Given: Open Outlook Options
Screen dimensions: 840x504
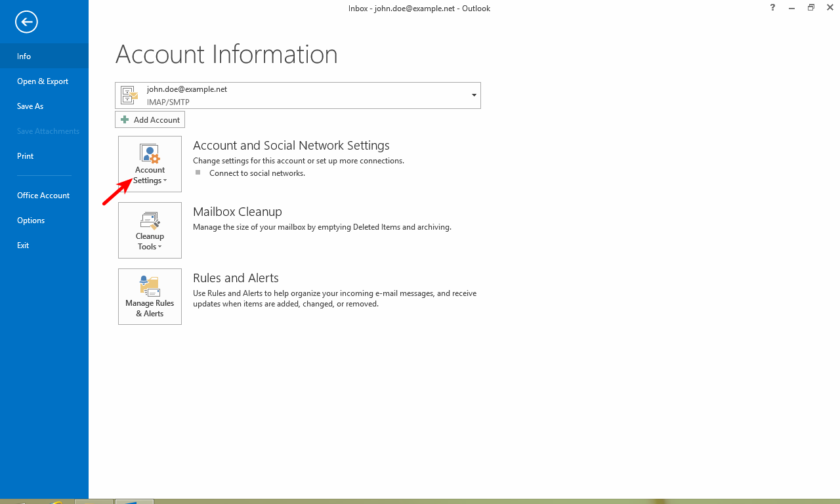Looking at the screenshot, I should (44, 220).
